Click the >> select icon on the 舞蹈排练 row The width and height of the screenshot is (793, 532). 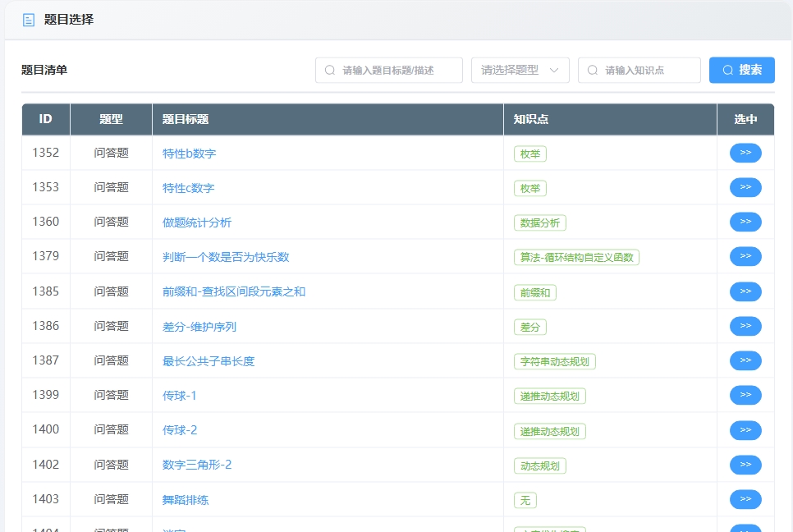pyautogui.click(x=745, y=499)
